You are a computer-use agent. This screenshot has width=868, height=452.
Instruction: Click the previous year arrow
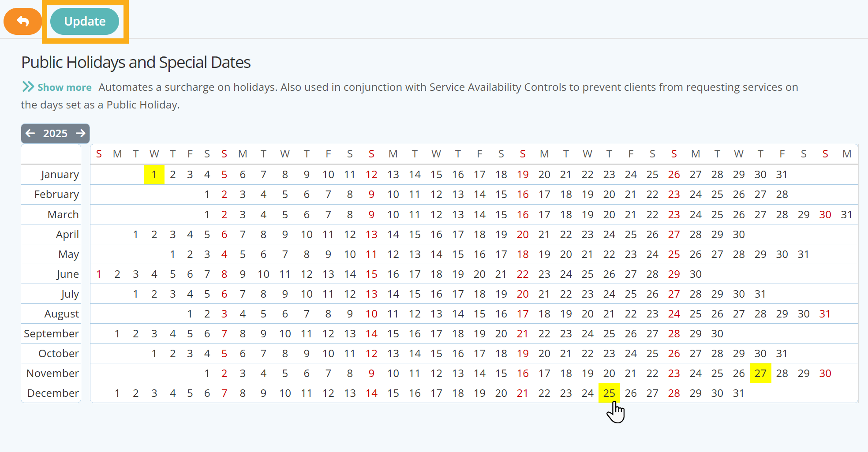tap(30, 133)
